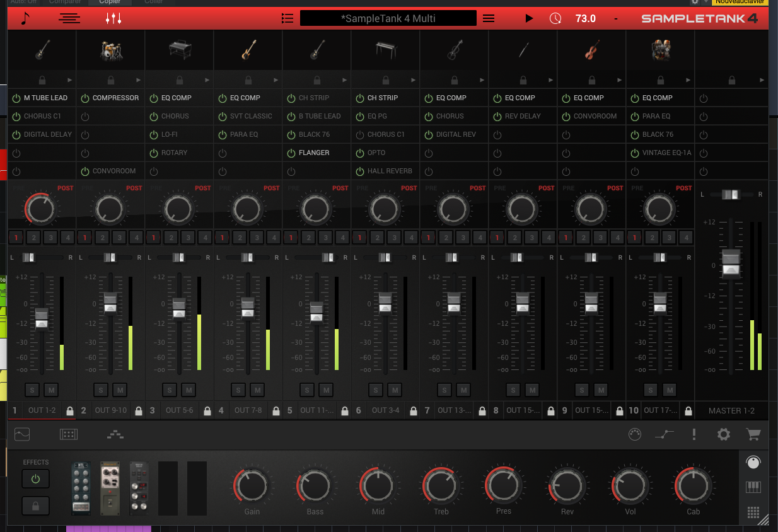Screen dimensions: 778x532
Task: Open the in-app shop cart icon
Action: click(x=753, y=434)
